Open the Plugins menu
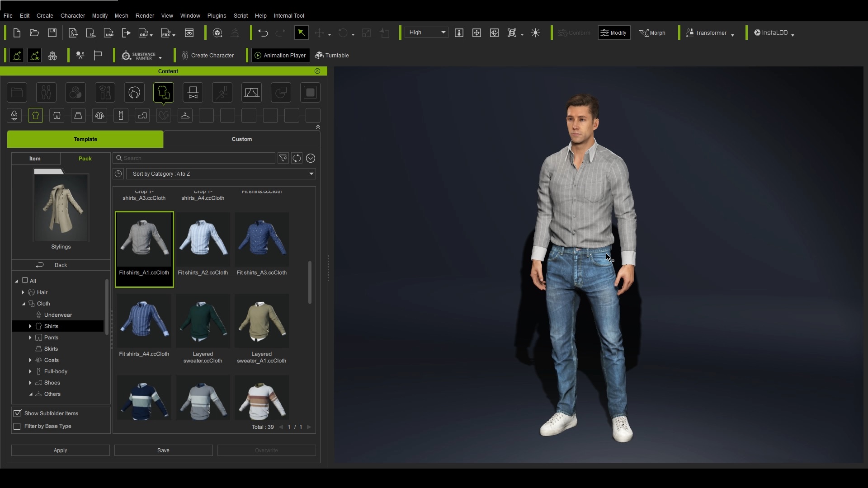The height and width of the screenshot is (488, 868). [217, 15]
